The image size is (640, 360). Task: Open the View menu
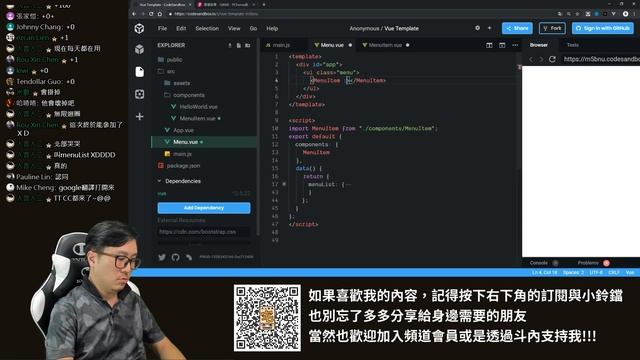pos(234,29)
